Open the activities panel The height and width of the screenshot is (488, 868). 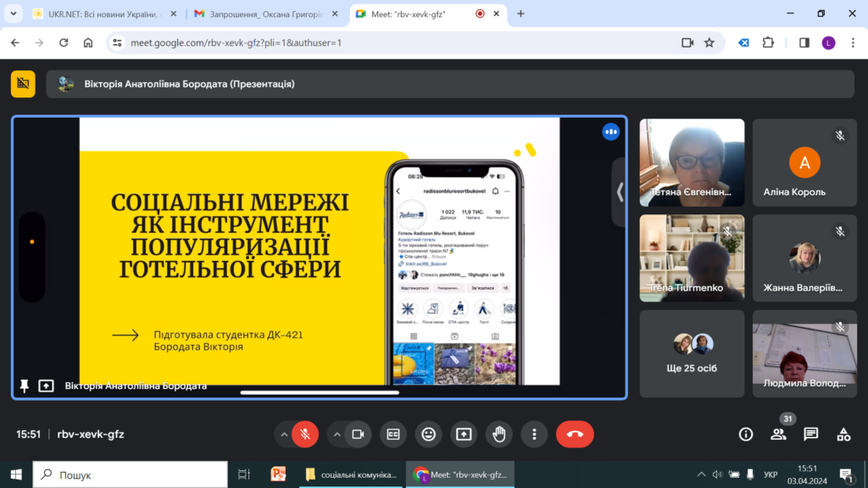[x=843, y=434]
